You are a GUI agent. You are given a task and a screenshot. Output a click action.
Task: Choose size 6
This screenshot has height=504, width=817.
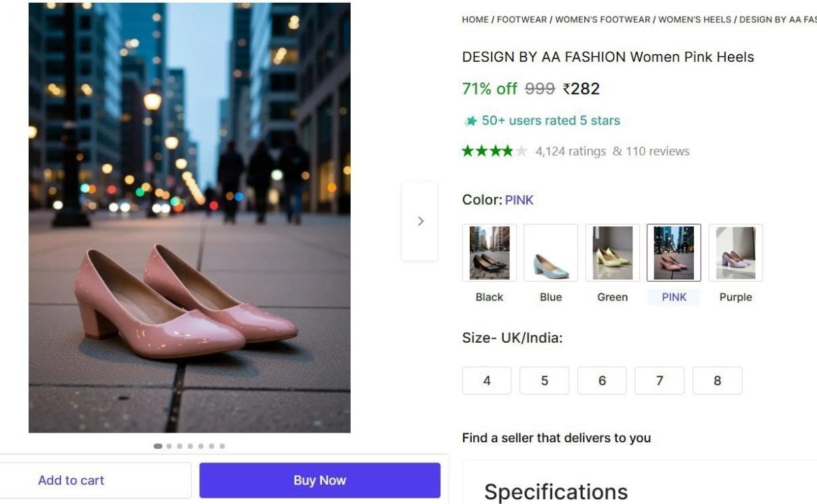[602, 380]
